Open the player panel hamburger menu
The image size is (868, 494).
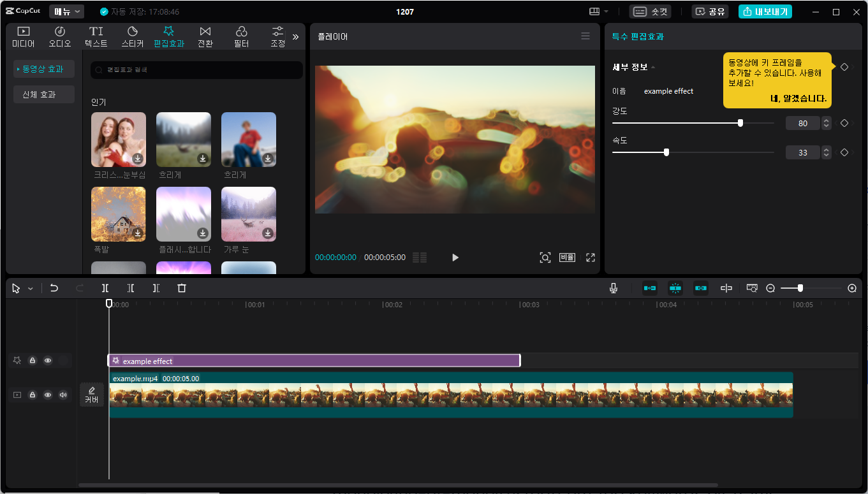click(x=585, y=36)
